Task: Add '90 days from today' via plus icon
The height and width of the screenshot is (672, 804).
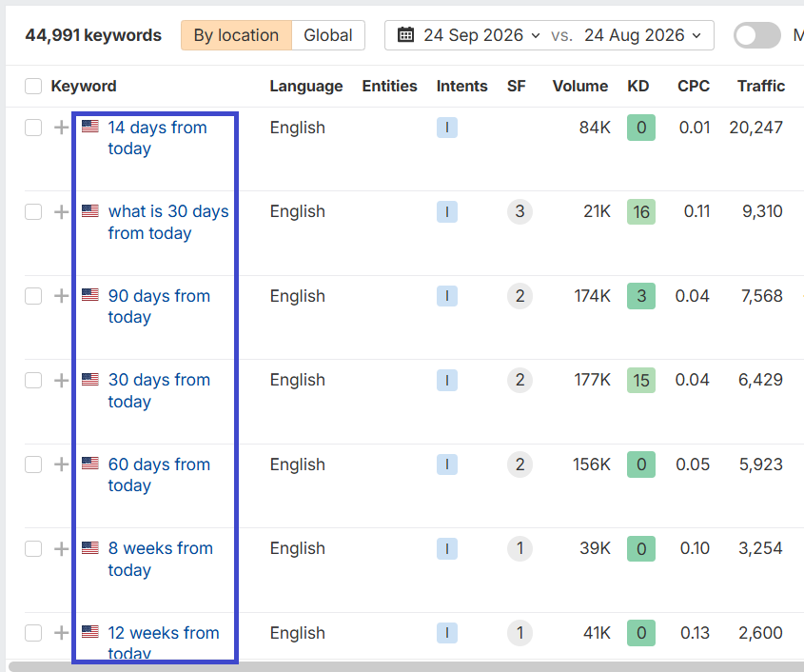Action: pos(61,296)
